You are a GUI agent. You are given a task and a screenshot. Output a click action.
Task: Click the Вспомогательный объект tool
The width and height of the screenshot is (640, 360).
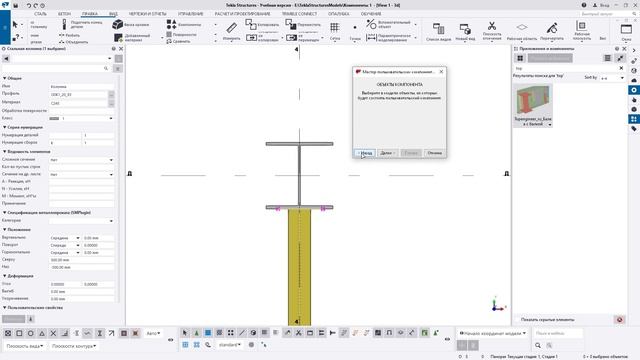pos(390,24)
